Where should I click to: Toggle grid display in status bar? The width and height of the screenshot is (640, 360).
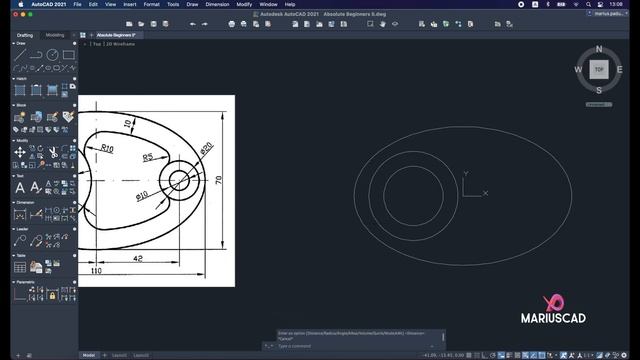pyautogui.click(x=469, y=356)
